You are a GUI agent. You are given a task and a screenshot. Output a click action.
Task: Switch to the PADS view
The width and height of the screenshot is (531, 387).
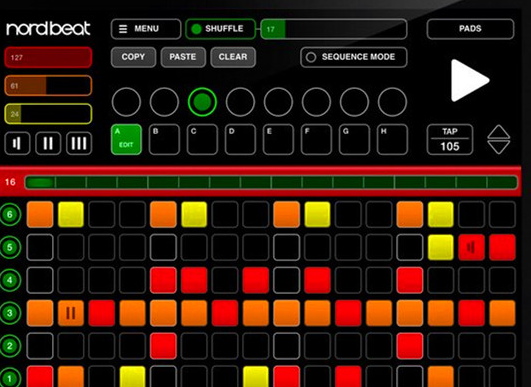[x=470, y=29]
